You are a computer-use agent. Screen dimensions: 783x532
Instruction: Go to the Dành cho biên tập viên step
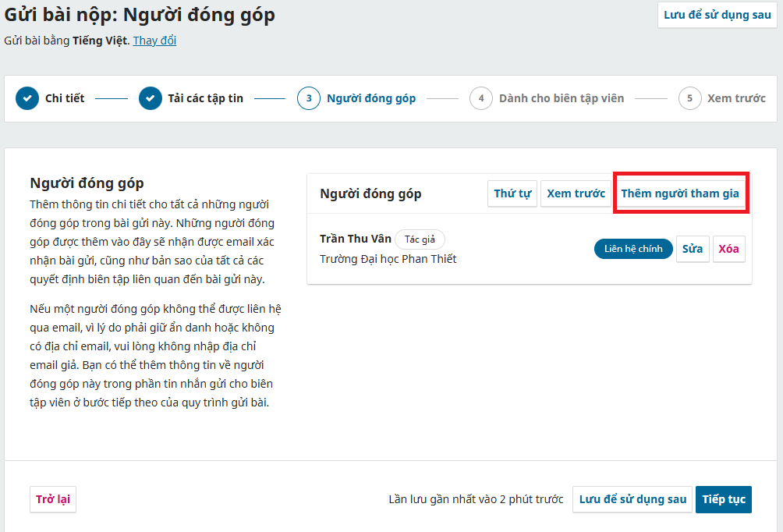point(562,98)
